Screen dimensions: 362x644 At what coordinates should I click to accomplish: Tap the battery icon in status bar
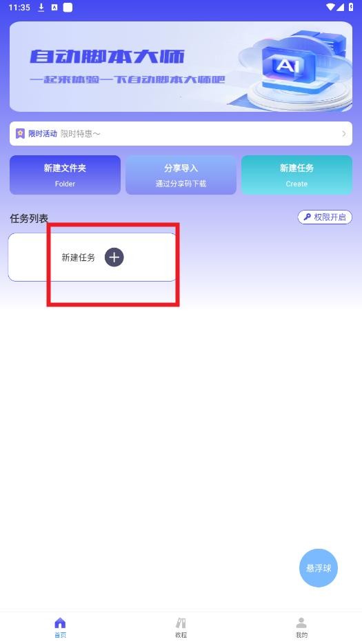(351, 7)
